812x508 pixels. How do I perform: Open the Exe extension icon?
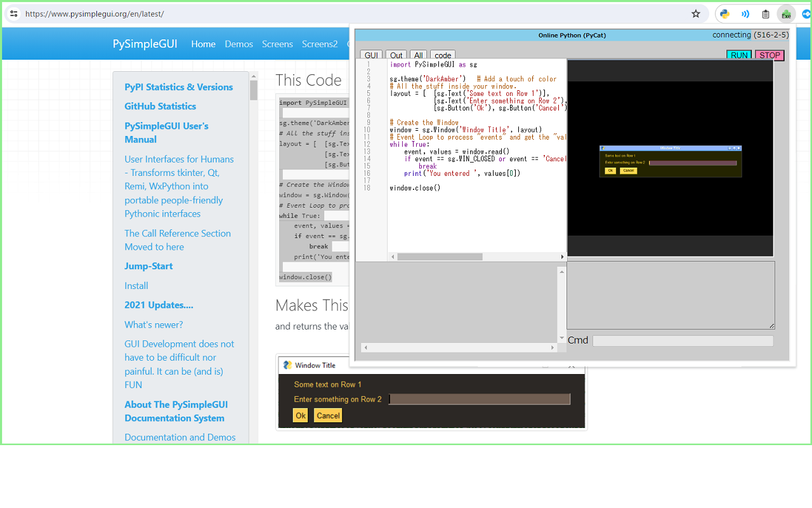click(x=786, y=13)
